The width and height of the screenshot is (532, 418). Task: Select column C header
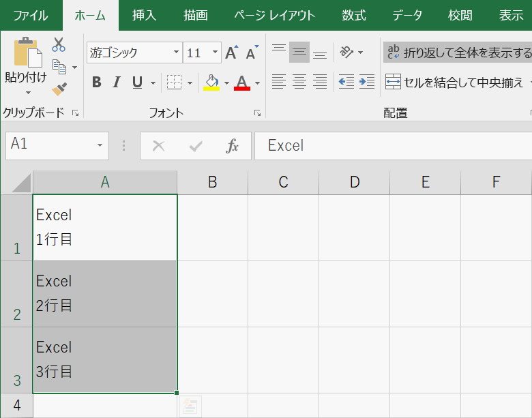(x=284, y=183)
